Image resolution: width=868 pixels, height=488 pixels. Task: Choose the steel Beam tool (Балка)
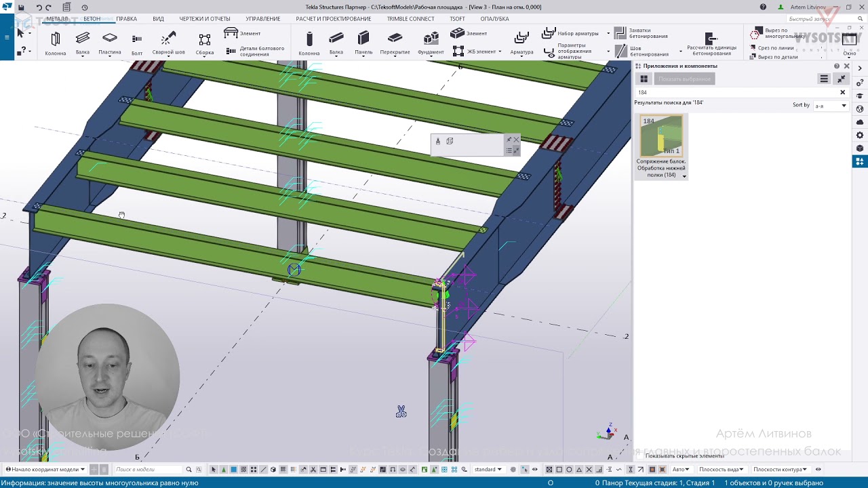[x=83, y=43]
